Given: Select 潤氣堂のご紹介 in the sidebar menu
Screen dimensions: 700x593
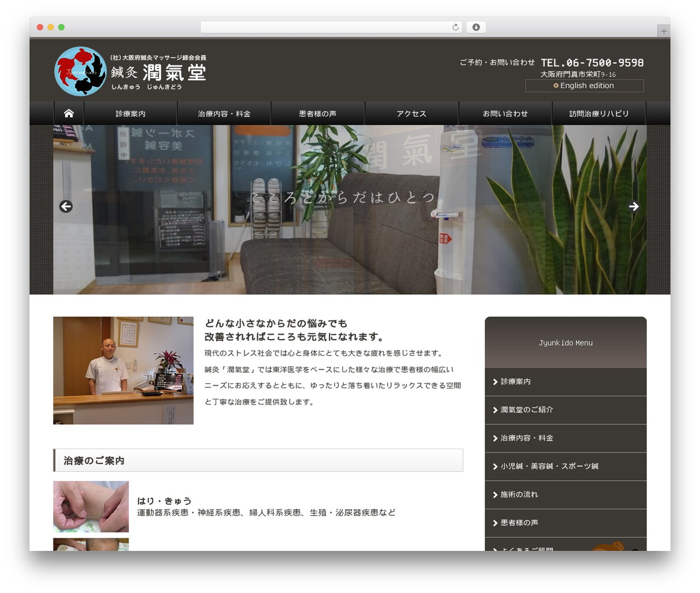Looking at the screenshot, I should pyautogui.click(x=565, y=410).
